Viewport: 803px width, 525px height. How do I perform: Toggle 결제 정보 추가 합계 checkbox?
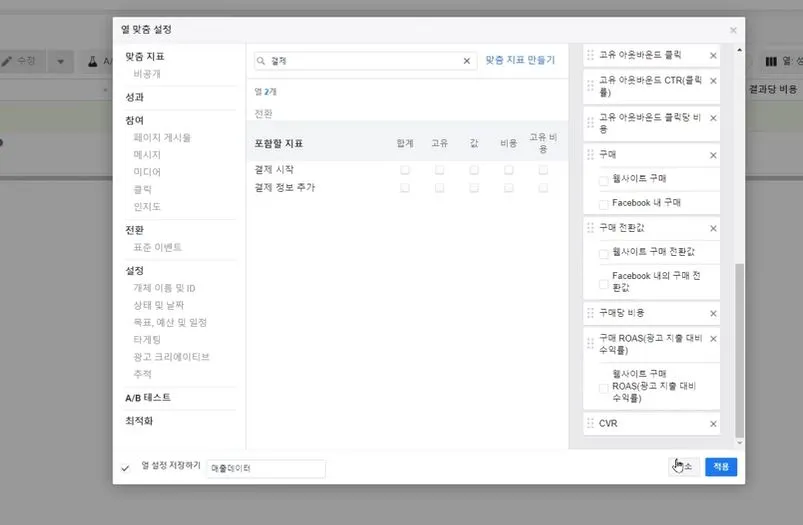pos(405,188)
